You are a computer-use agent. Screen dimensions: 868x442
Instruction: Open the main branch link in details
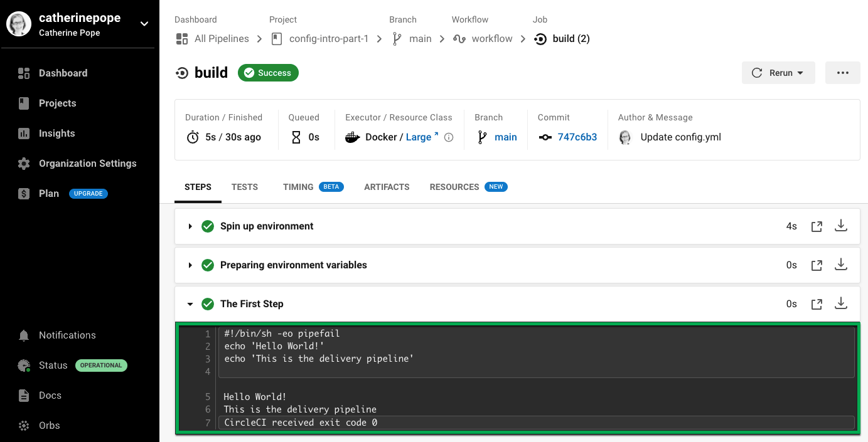point(506,137)
